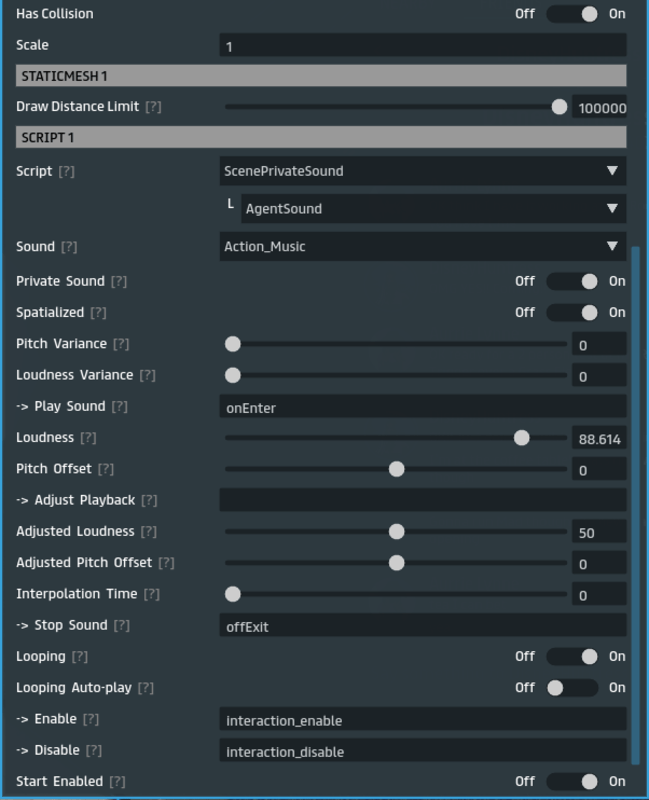Click help [?] icon beside Interpolation Time

tap(152, 594)
